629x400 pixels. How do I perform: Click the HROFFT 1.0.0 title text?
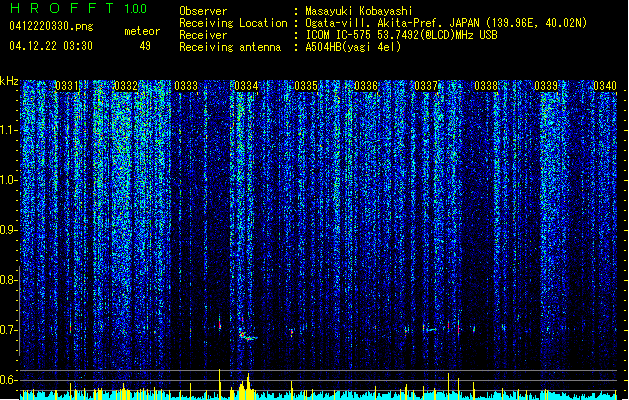78,8
